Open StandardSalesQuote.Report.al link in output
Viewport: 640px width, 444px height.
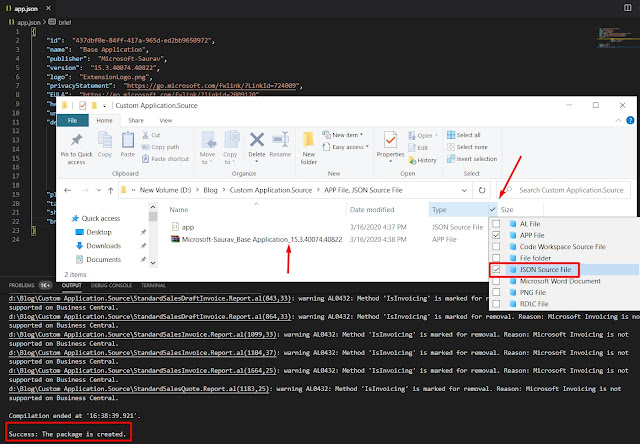pyautogui.click(x=139, y=388)
